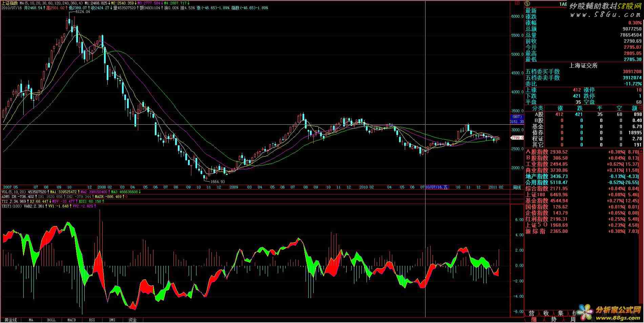
Task: Click the 委比 value -11.72%
Action: (x=633, y=84)
